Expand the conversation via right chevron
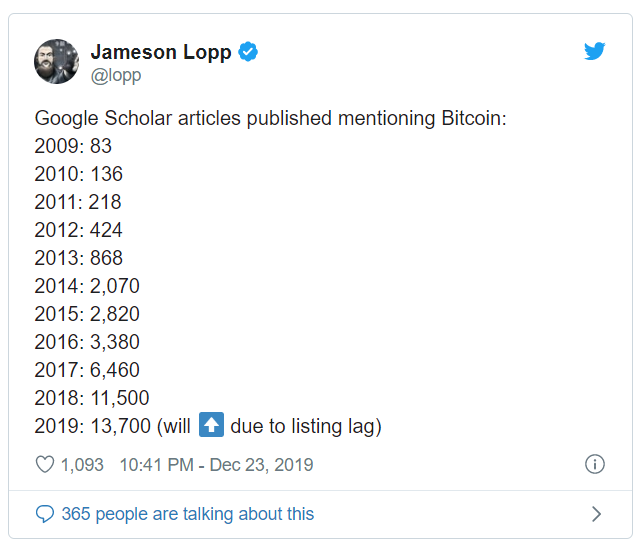Viewport: 639px width, 553px height. (596, 514)
